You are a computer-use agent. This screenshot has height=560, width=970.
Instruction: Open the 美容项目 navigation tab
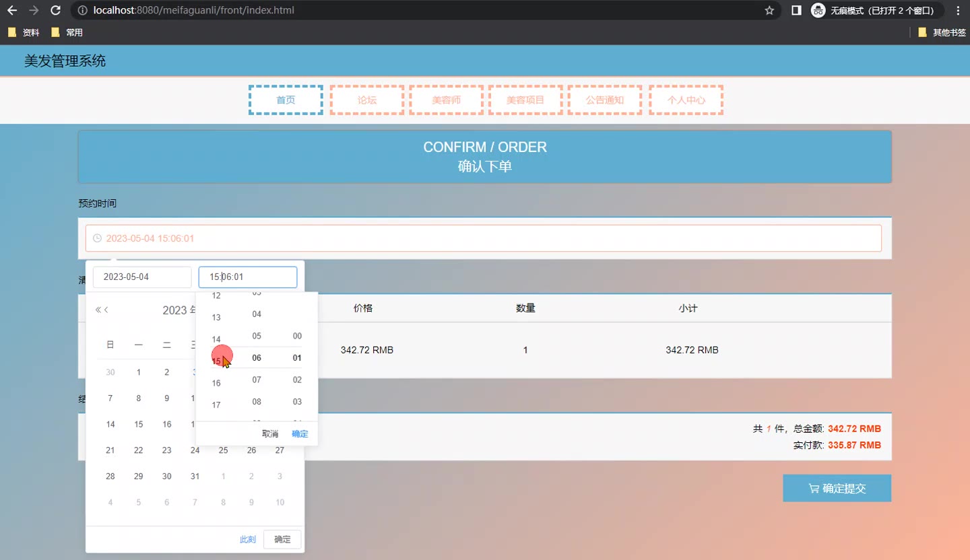point(525,100)
